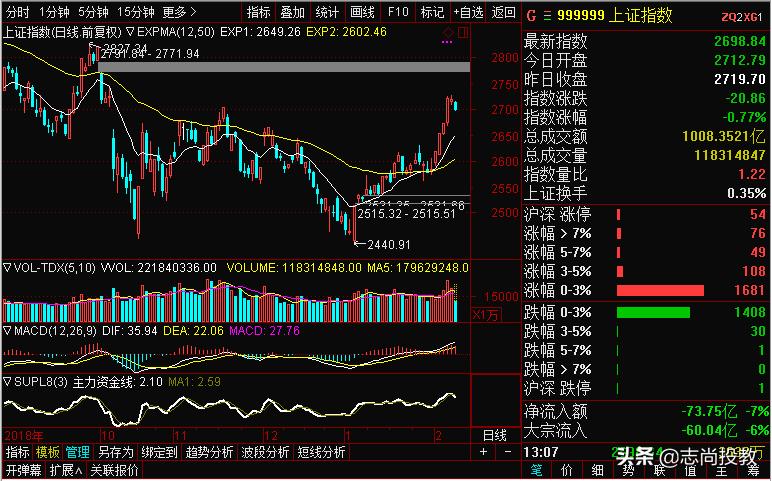Open 趋势分析 trend analysis
772x481 pixels.
pyautogui.click(x=209, y=452)
